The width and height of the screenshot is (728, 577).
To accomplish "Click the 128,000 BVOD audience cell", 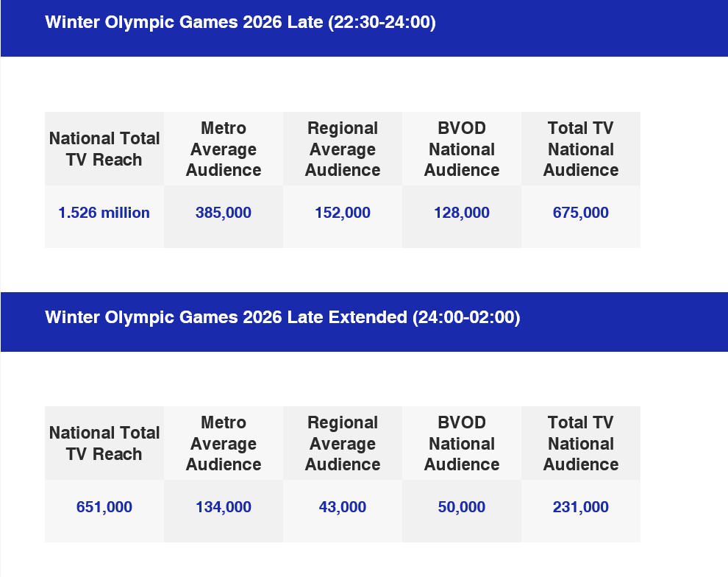I will 462,213.
